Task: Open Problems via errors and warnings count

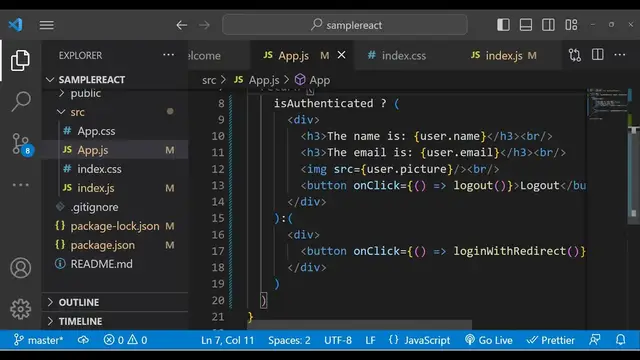Action: 125,340
